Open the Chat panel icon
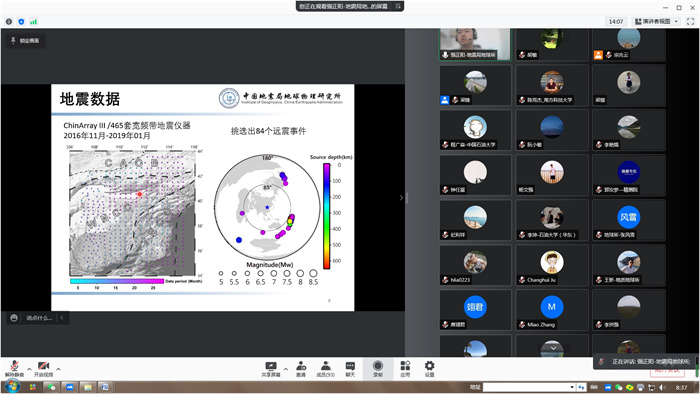 pyautogui.click(x=350, y=369)
